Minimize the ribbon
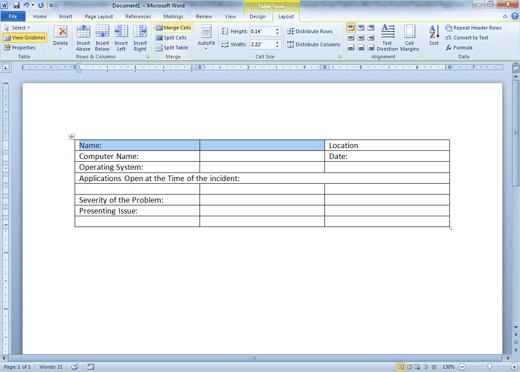 tap(505, 16)
